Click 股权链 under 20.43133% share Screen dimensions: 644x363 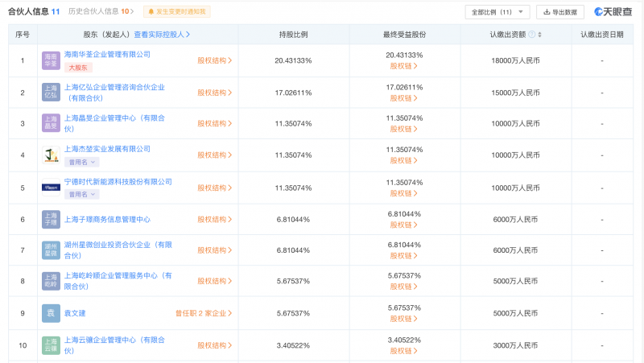point(404,66)
